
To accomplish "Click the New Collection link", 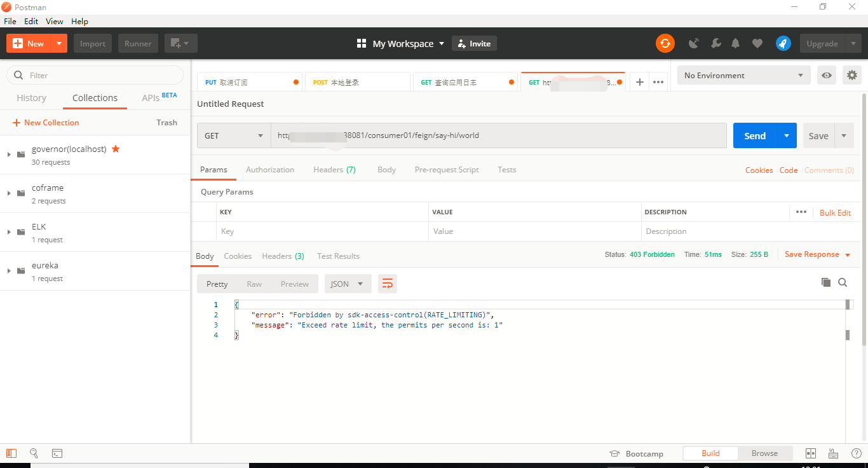I will pyautogui.click(x=46, y=123).
